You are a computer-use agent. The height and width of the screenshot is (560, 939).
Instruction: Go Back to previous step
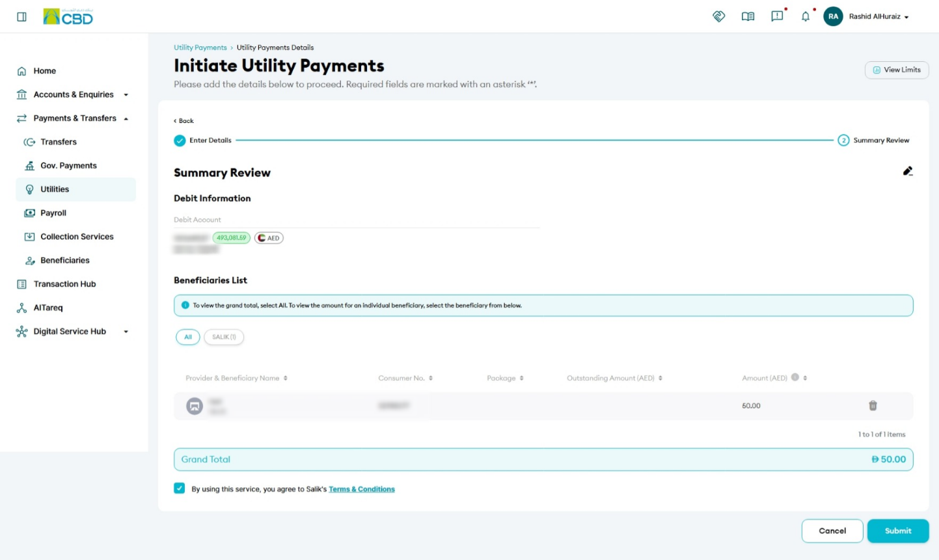coord(184,121)
